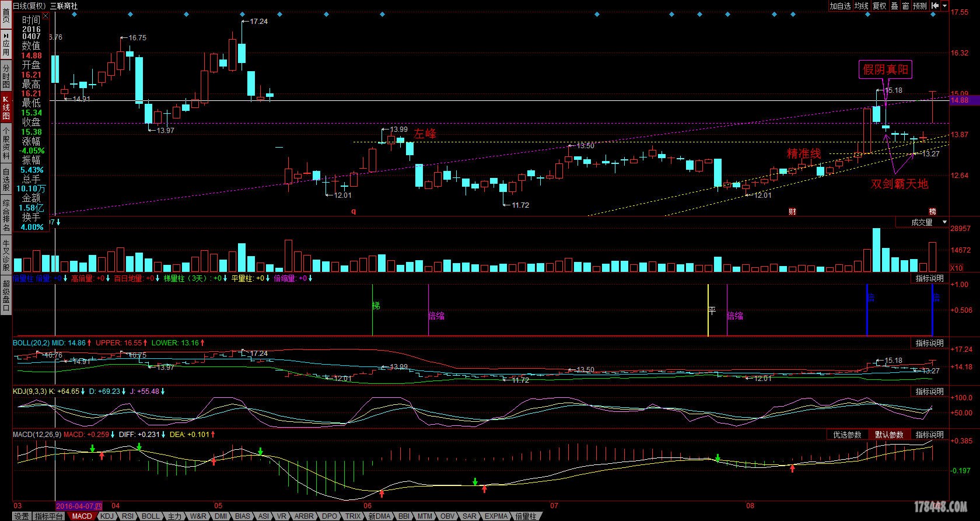Click 优选参数 in the MACD panel
Image resolution: width=980 pixels, height=521 pixels.
(x=847, y=435)
